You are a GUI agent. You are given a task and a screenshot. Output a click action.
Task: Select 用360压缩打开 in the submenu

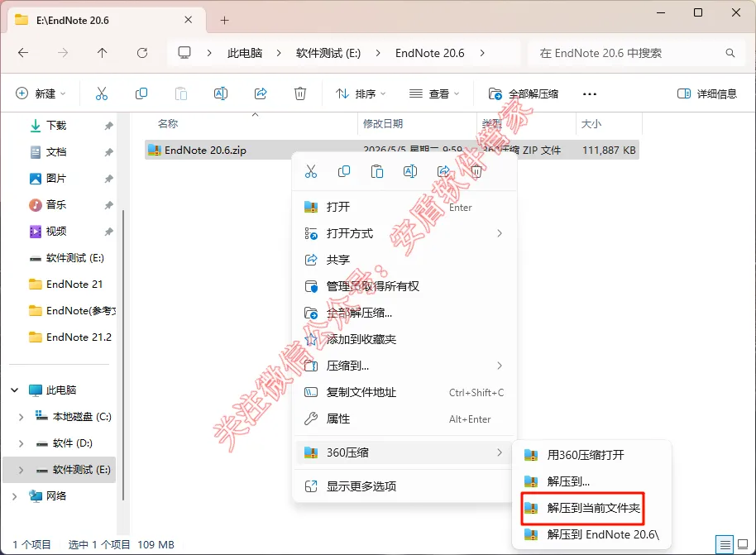[591, 455]
